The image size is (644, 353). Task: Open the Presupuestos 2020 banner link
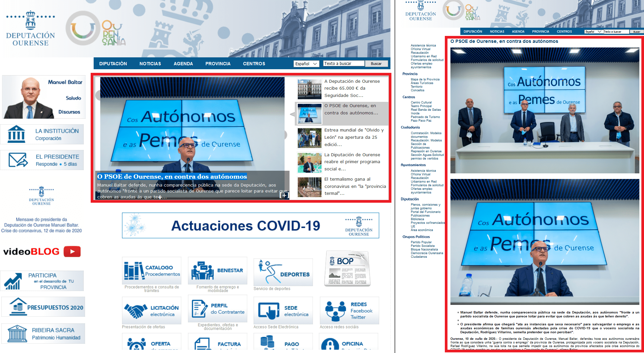click(43, 307)
